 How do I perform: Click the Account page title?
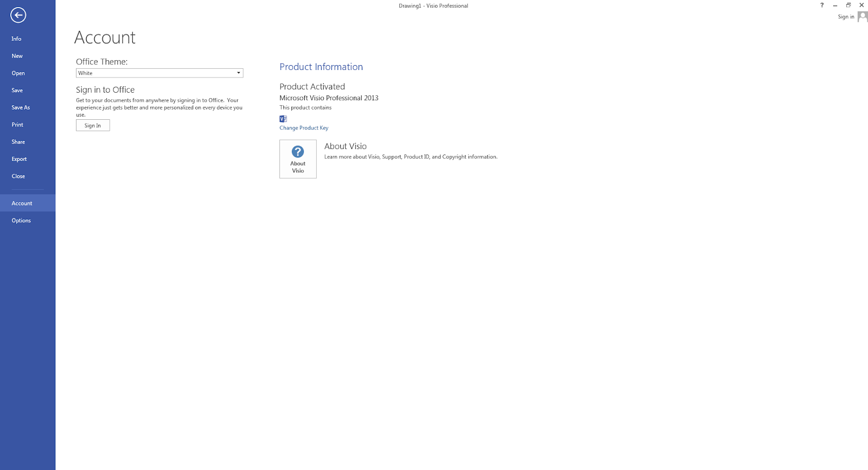[x=105, y=37]
